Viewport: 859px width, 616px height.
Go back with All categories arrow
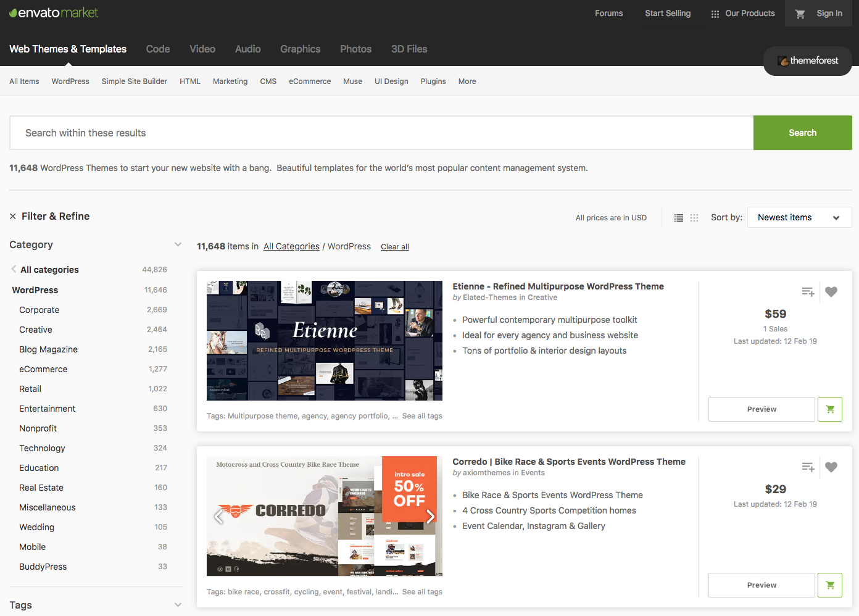(14, 269)
